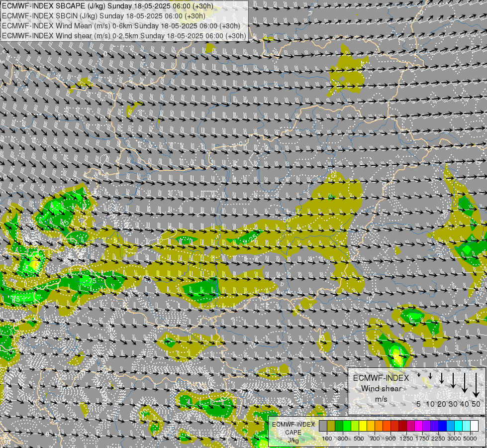Select the deep blue CAPE legend swatch

(x=442, y=426)
